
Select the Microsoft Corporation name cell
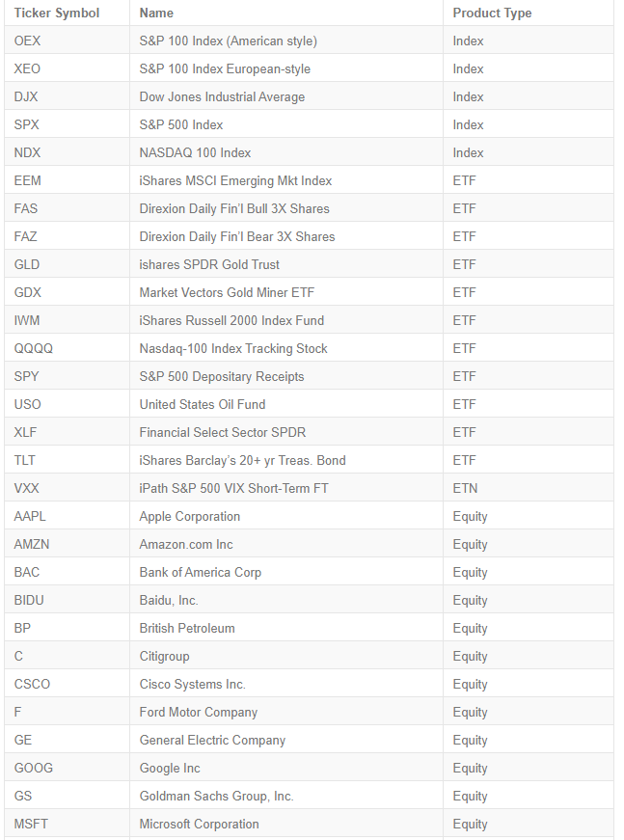tap(199, 824)
